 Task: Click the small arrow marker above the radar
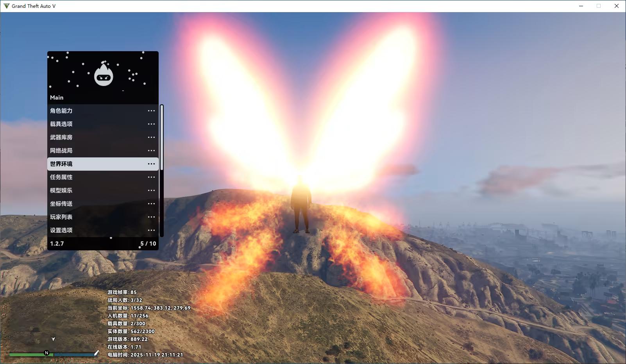[53, 339]
